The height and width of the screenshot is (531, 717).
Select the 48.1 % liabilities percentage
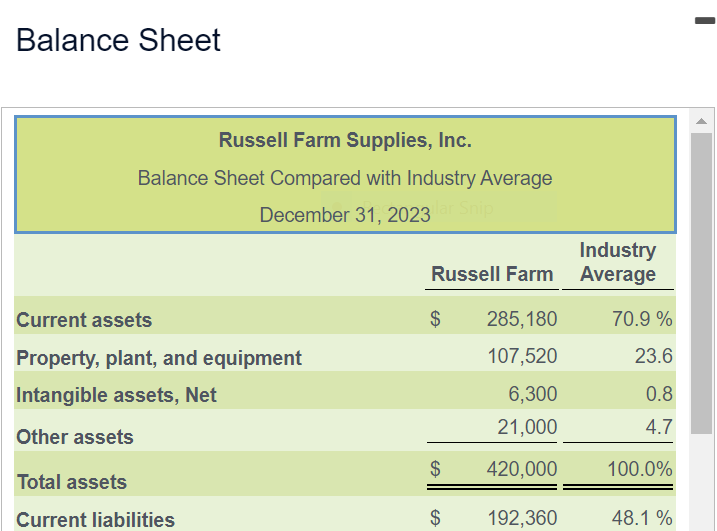pos(642,518)
